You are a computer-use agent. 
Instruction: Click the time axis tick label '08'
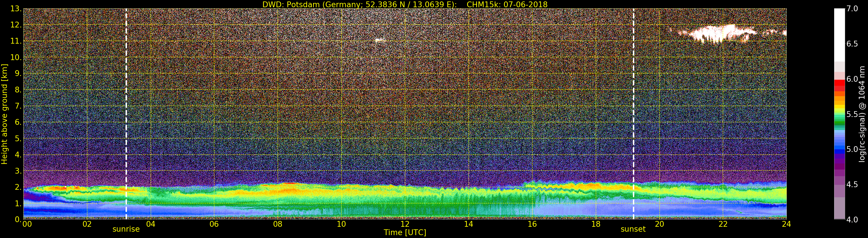coord(278,224)
